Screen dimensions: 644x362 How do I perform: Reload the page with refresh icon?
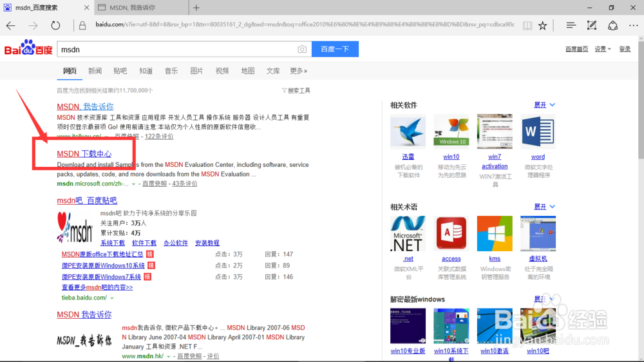pos(55,26)
